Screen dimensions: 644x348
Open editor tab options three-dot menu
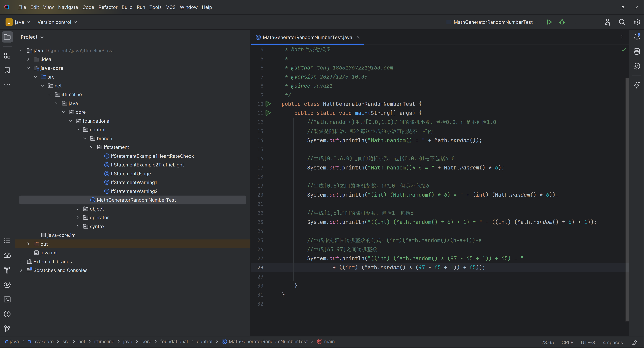pos(622,37)
